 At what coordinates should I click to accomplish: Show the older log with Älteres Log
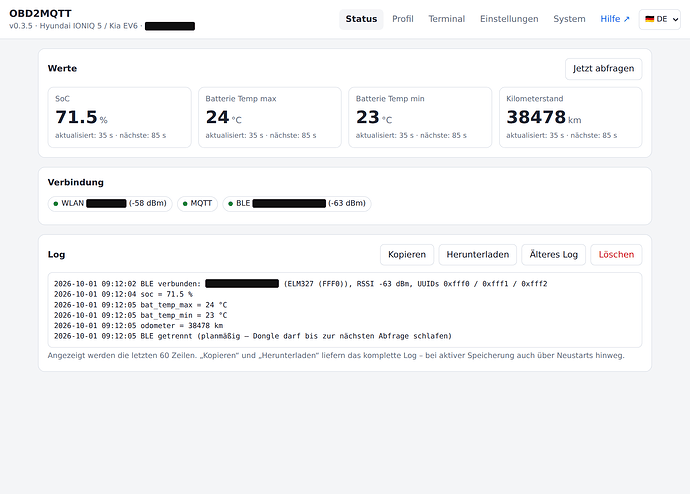(x=553, y=255)
